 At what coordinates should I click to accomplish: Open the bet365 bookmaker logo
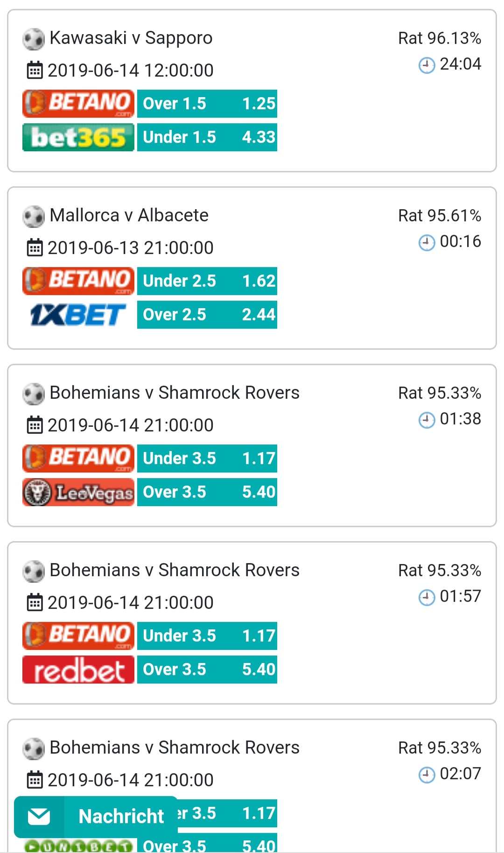[x=78, y=137]
